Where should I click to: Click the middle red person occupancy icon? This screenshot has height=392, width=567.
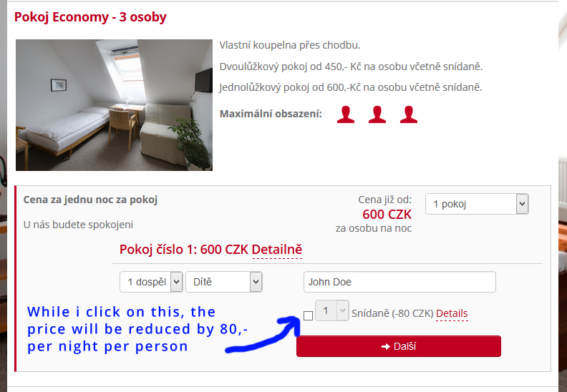377,114
